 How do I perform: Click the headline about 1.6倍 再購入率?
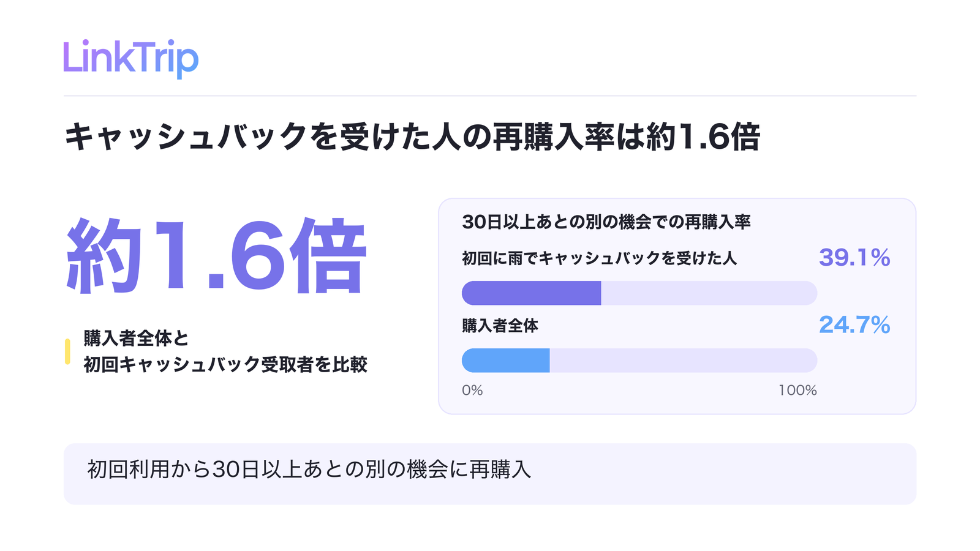click(x=412, y=137)
